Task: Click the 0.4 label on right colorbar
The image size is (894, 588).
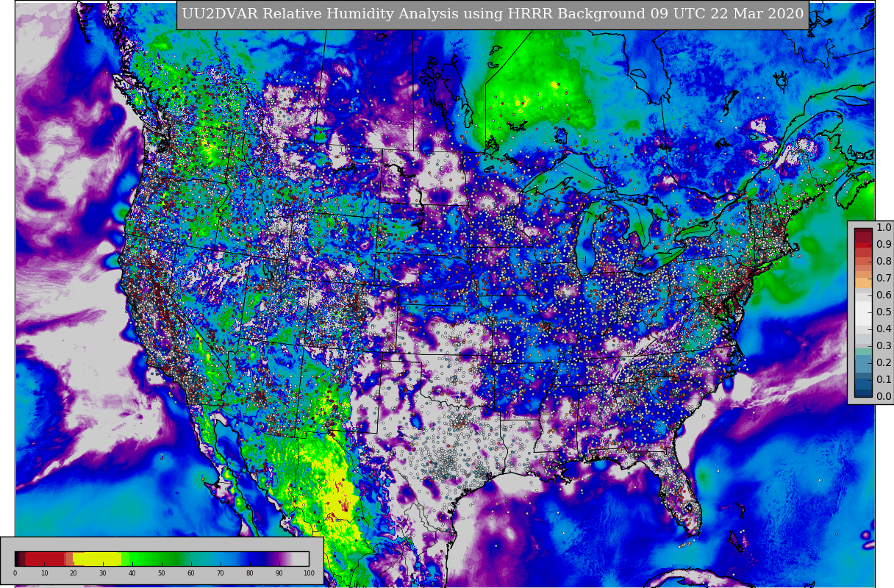Action: [x=884, y=329]
